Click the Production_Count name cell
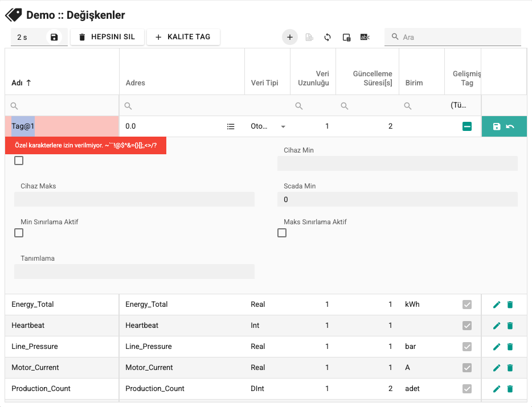The width and height of the screenshot is (532, 407). tap(62, 389)
